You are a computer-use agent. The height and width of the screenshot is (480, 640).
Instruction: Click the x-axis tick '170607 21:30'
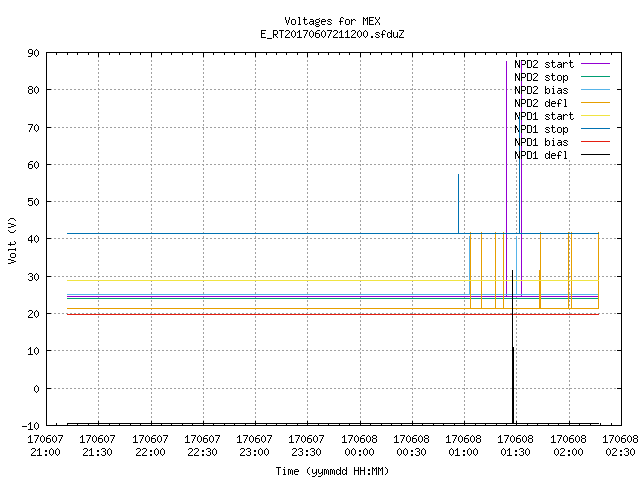(98, 446)
